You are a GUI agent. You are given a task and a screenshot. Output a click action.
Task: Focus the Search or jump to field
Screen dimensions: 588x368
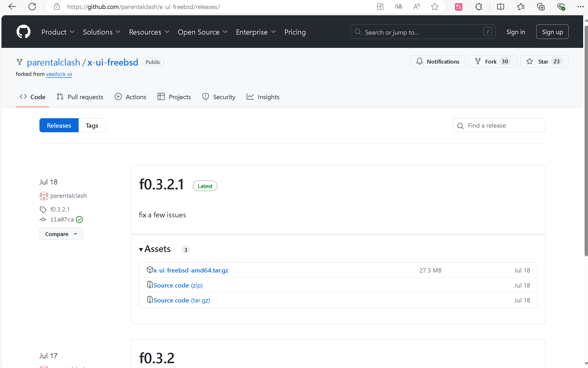[x=423, y=32]
